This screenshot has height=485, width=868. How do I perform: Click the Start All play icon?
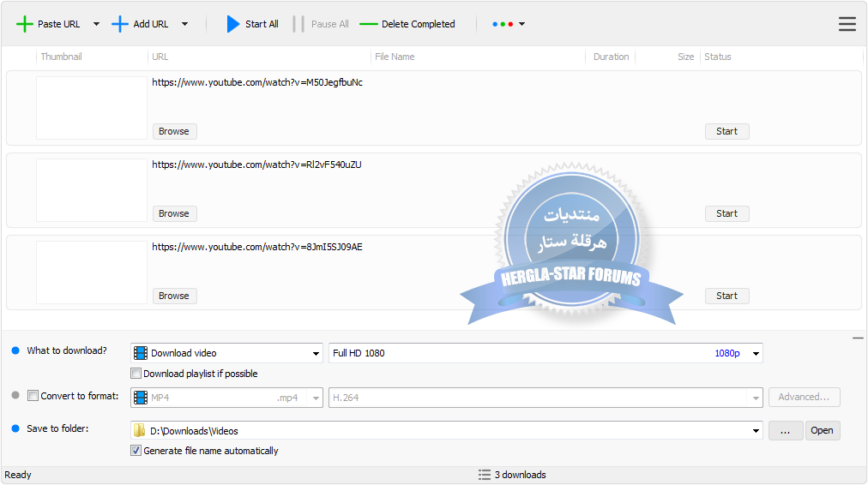click(233, 24)
